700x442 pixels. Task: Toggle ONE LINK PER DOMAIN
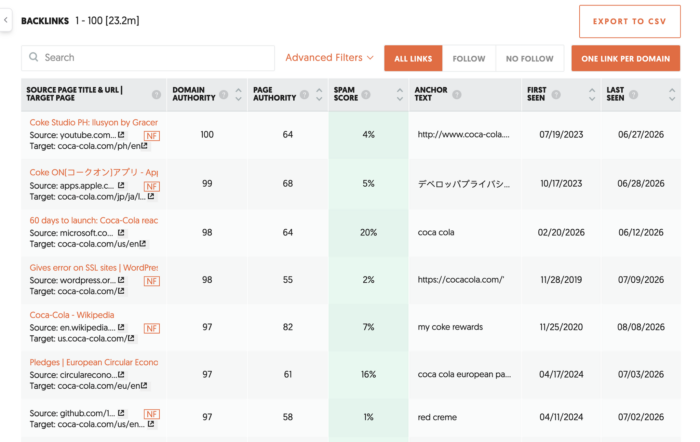[x=625, y=58]
